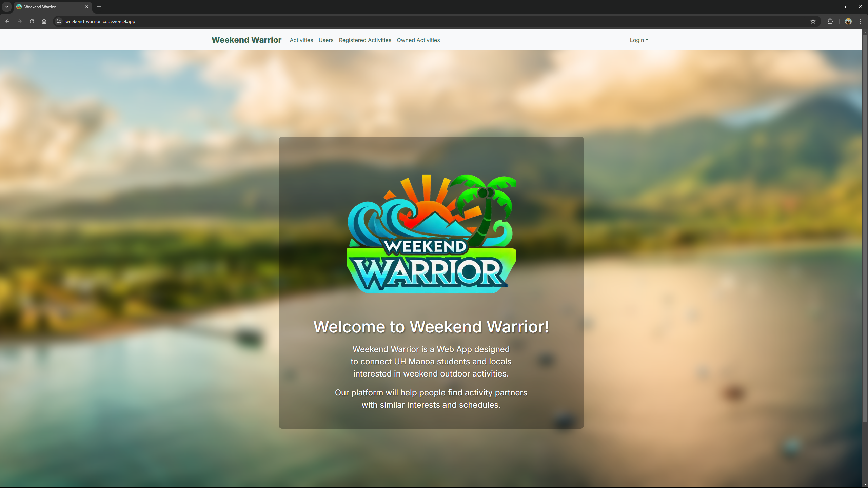Image resolution: width=868 pixels, height=488 pixels.
Task: Open the tab search chevron
Action: [6, 7]
